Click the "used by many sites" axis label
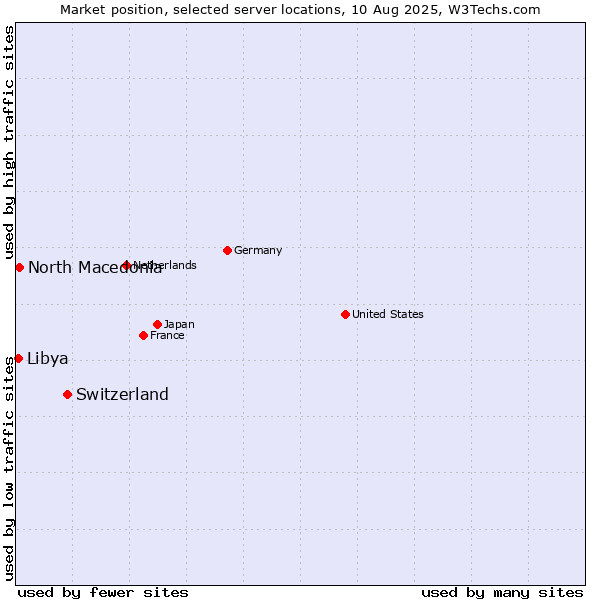600x600 pixels. tap(502, 593)
